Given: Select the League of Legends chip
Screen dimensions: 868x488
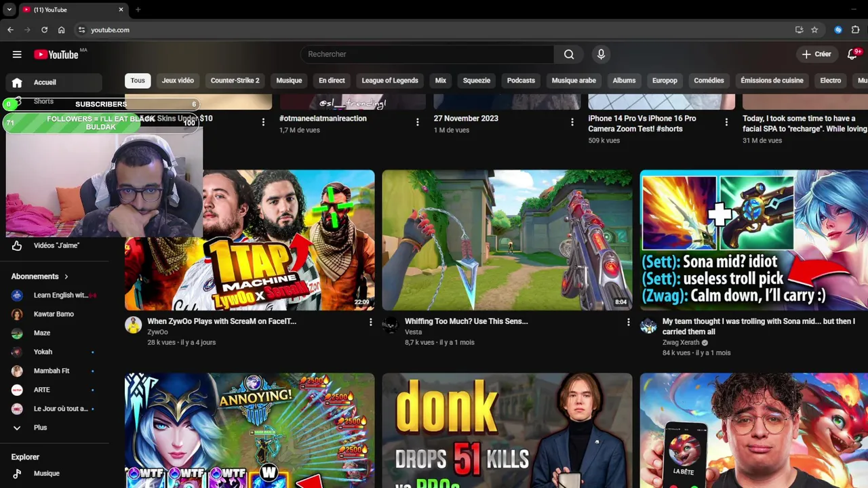Looking at the screenshot, I should (390, 81).
